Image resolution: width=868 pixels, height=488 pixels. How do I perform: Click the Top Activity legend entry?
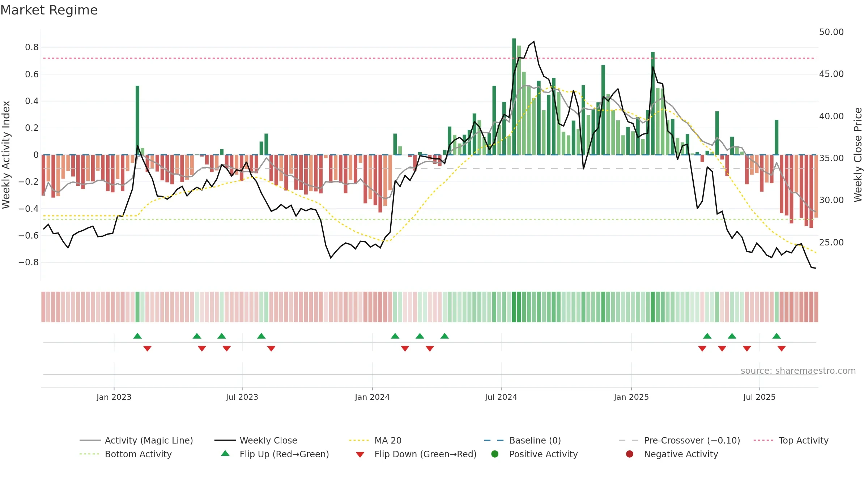[791, 440]
